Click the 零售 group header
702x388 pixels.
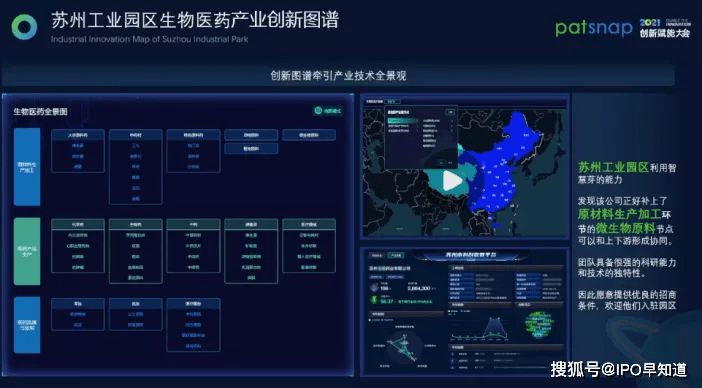(x=78, y=303)
